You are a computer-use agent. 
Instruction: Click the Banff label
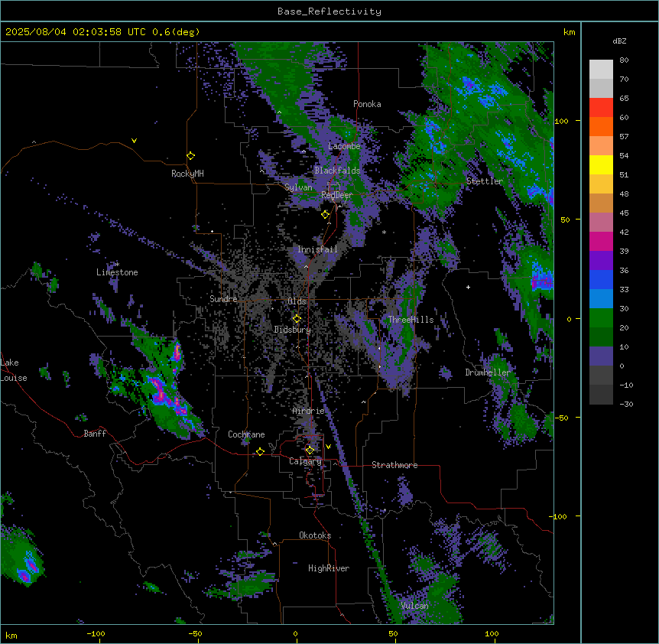pos(95,434)
